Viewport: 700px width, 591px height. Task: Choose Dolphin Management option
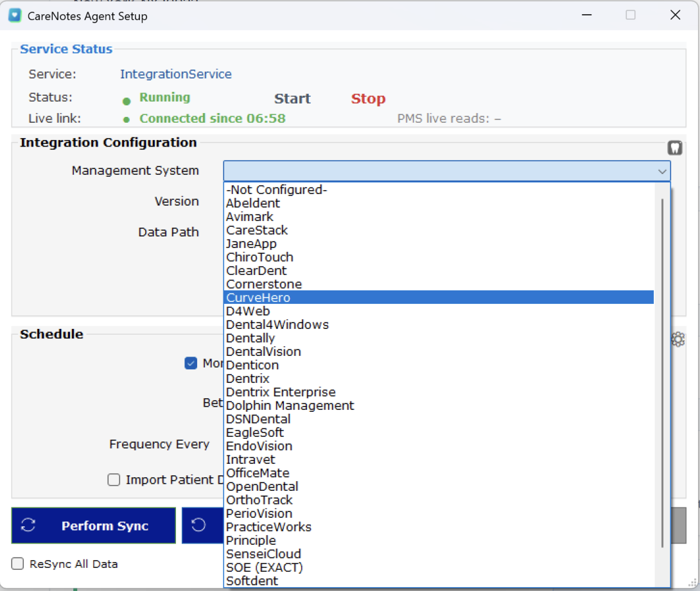pyautogui.click(x=439, y=405)
